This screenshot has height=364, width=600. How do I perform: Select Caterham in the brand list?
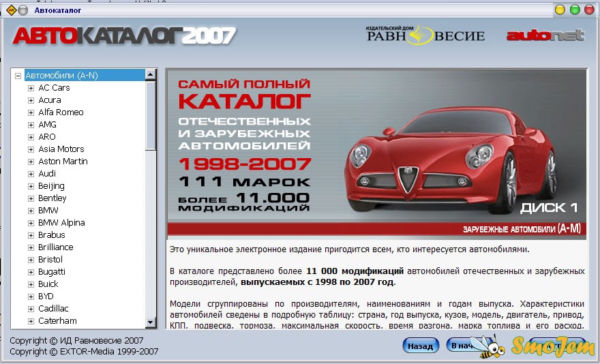point(57,321)
